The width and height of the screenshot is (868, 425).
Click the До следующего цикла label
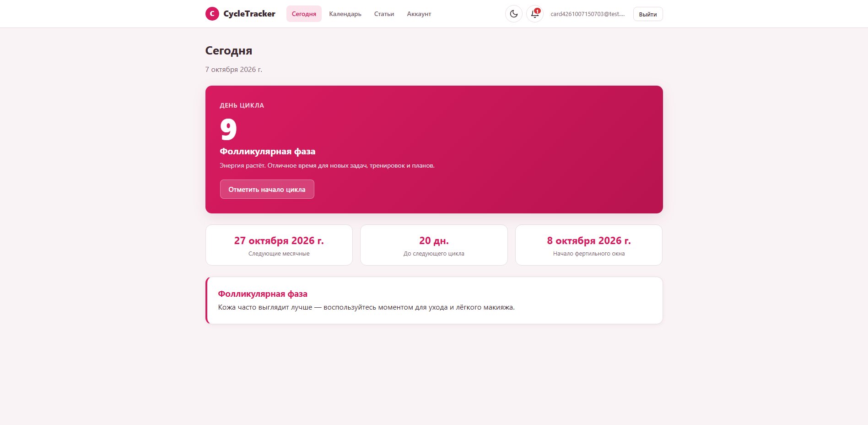pos(434,254)
